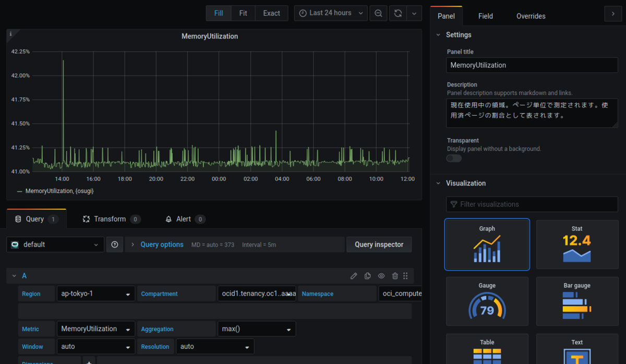Switch to the Transform tab

tap(111, 219)
